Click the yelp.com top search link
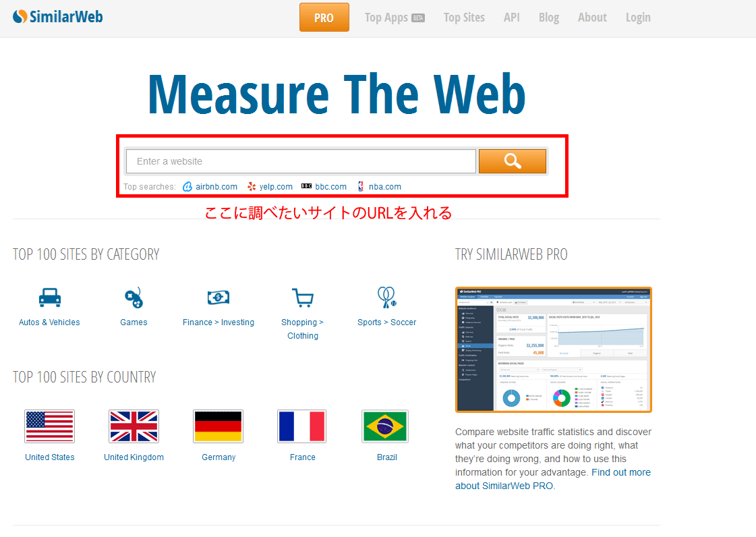The height and width of the screenshot is (537, 756). 276,187
